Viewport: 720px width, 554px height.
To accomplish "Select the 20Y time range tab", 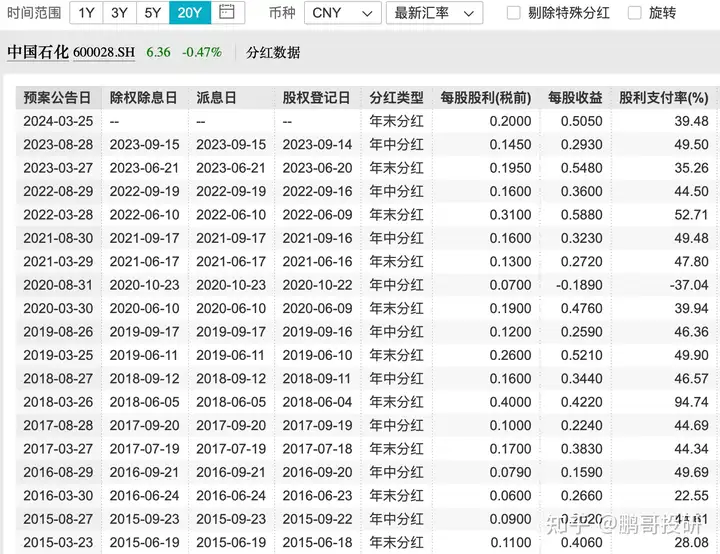I will [190, 13].
